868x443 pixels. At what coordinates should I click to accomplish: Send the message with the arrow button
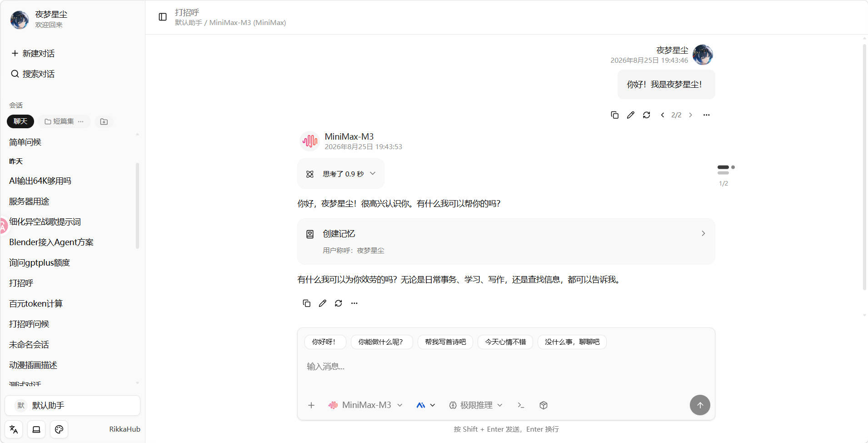point(700,405)
